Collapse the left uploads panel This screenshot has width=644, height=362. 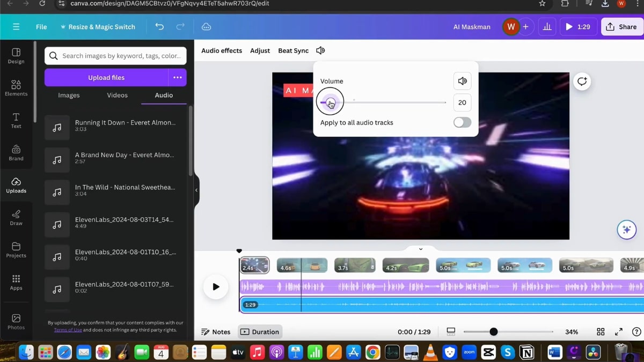point(196,189)
